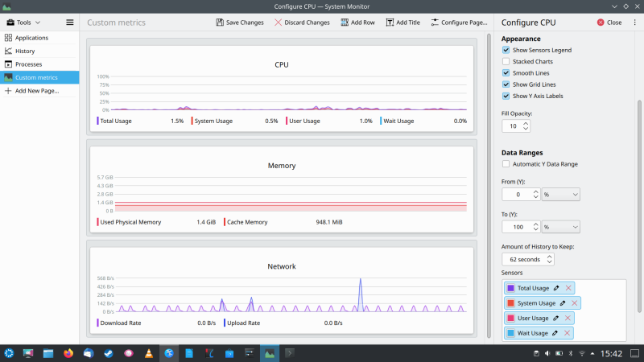Expand the From (Y) unit dropdown
The height and width of the screenshot is (362, 644).
tap(561, 195)
